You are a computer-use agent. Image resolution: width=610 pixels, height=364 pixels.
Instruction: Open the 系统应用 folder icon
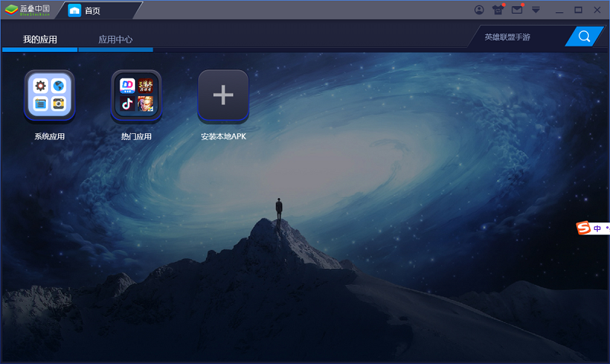click(x=50, y=96)
